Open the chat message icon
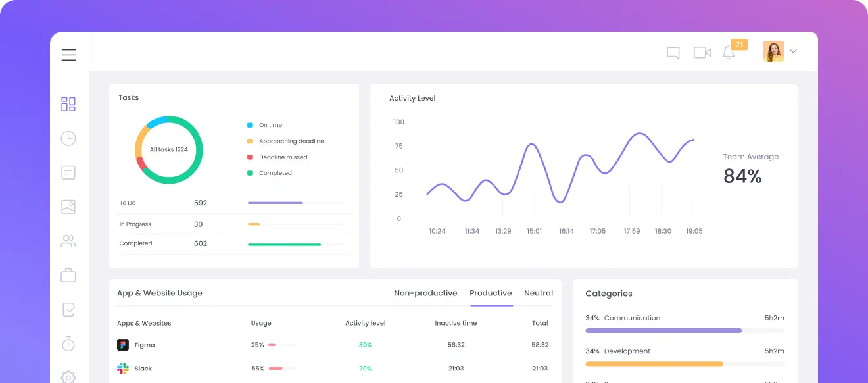Viewport: 868px width, 383px height. (x=673, y=51)
